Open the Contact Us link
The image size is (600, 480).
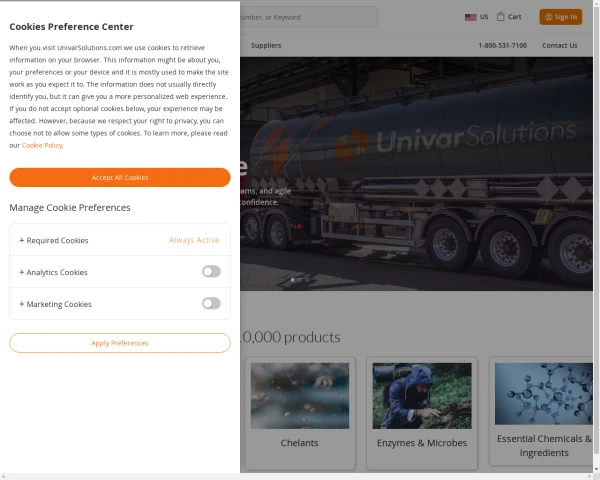click(559, 45)
